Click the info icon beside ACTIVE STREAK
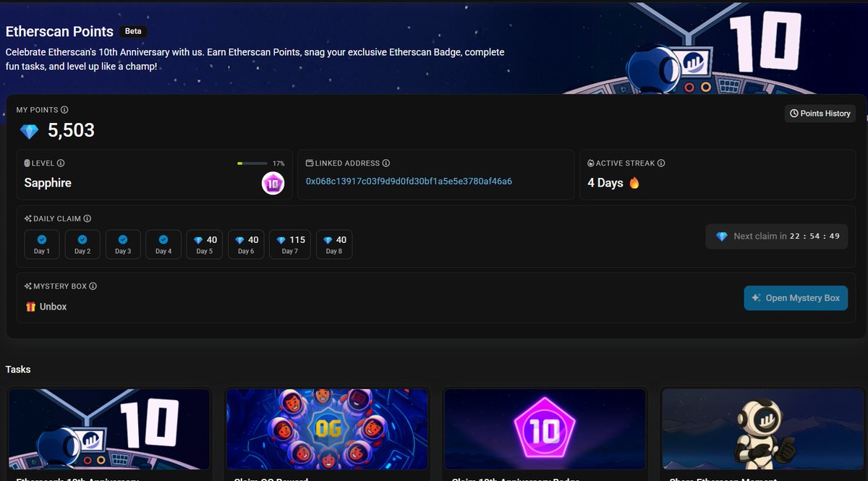This screenshot has width=868, height=481. (661, 163)
